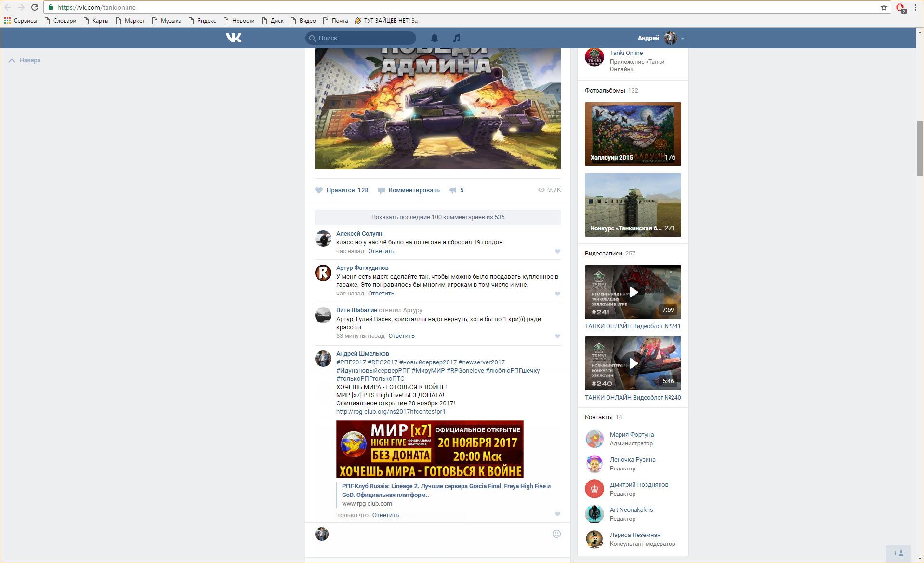
Task: Open the music note icon
Action: pos(457,38)
